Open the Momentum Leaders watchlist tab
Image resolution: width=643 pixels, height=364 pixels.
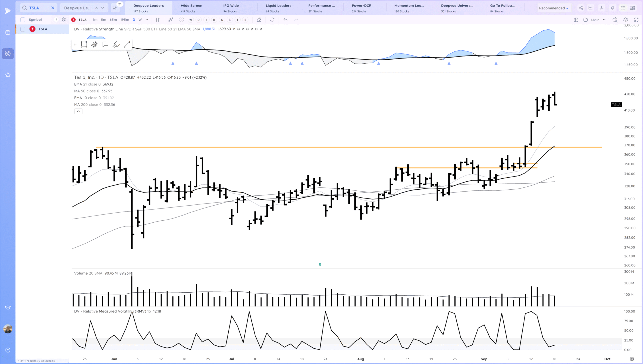409,8
